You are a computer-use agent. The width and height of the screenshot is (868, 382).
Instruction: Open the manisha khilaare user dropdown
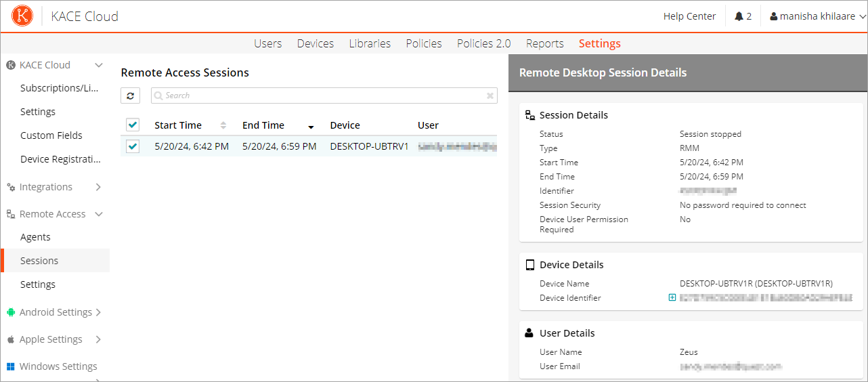point(818,16)
